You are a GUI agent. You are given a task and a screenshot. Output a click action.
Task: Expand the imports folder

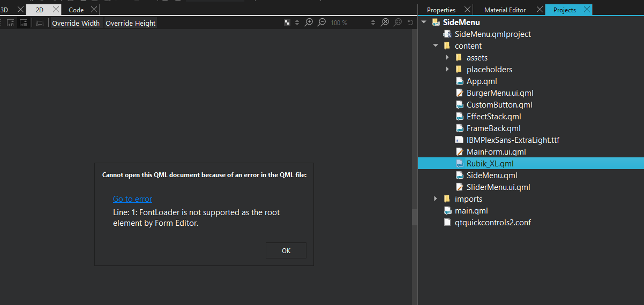436,199
